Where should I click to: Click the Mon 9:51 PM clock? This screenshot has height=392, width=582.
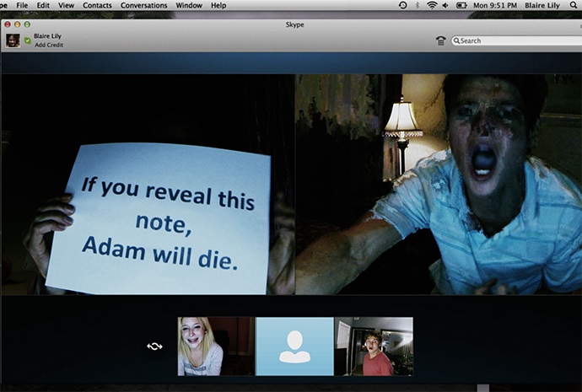495,5
